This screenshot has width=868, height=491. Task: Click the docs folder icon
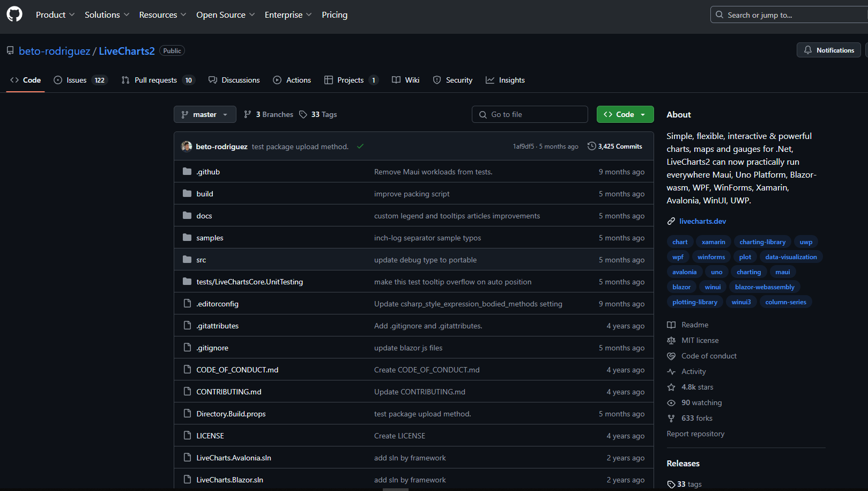click(187, 216)
